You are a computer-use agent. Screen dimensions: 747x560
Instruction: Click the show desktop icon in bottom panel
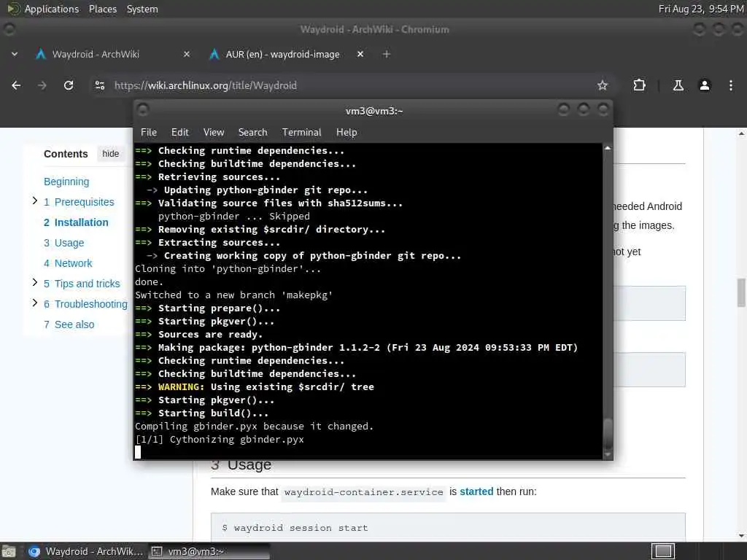9,551
